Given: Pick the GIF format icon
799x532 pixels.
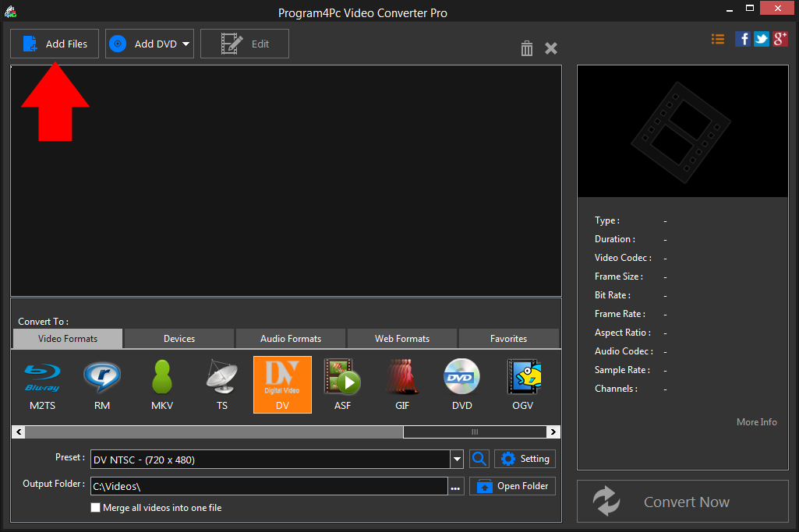Looking at the screenshot, I should pos(402,383).
